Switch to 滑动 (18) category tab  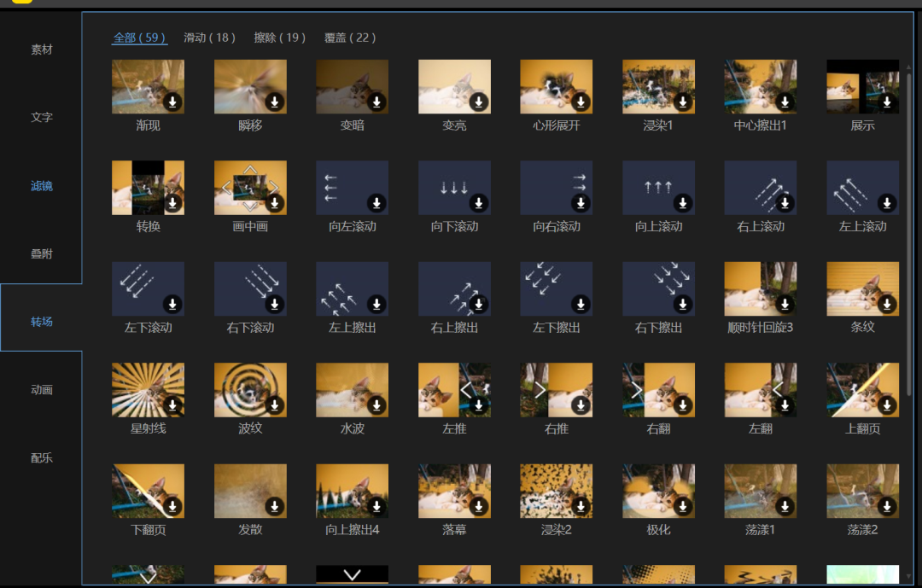209,38
